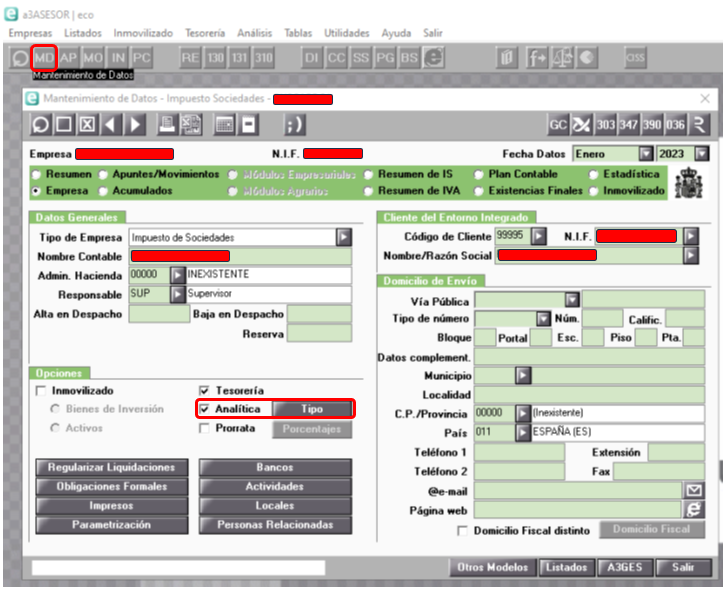Image resolution: width=725 pixels, height=589 pixels.
Task: Expand the Vía Pública dropdown
Action: click(572, 300)
